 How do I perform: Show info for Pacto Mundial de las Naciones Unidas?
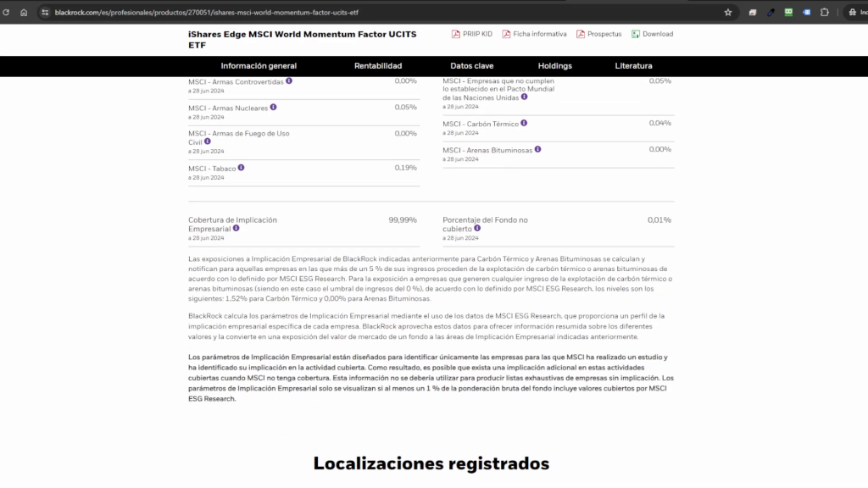click(524, 97)
